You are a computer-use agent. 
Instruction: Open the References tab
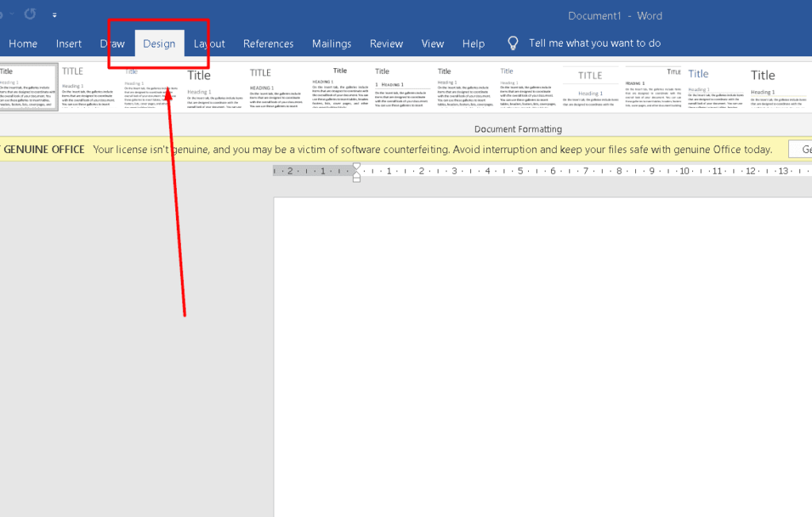268,44
